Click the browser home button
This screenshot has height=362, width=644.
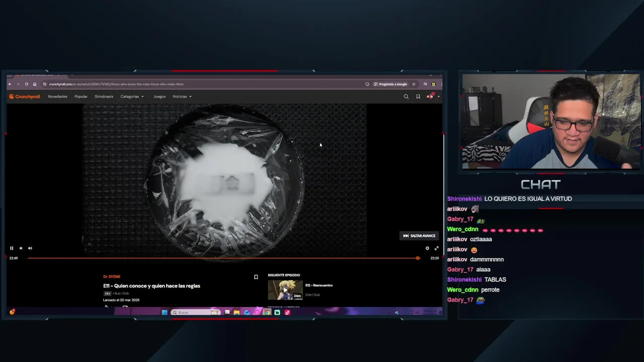[x=34, y=84]
